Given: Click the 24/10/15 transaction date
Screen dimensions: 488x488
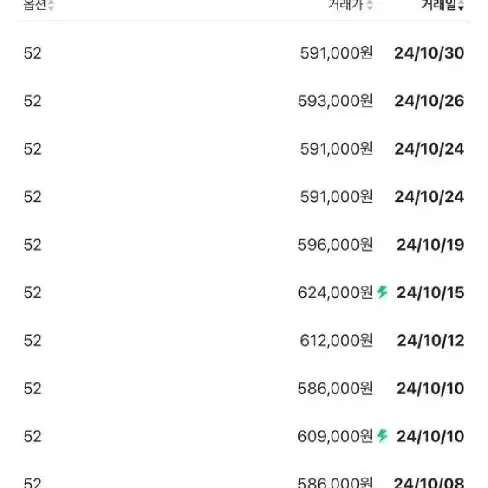Looking at the screenshot, I should [430, 292].
